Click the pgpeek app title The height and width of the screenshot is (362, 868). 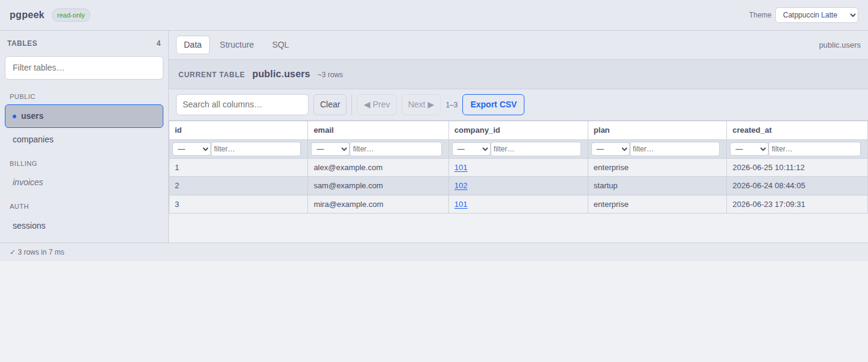27,14
